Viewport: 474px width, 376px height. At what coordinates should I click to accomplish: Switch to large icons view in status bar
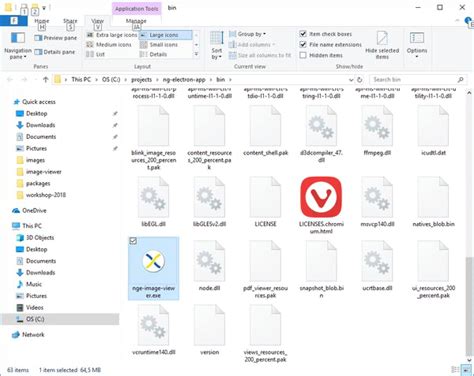click(x=466, y=369)
